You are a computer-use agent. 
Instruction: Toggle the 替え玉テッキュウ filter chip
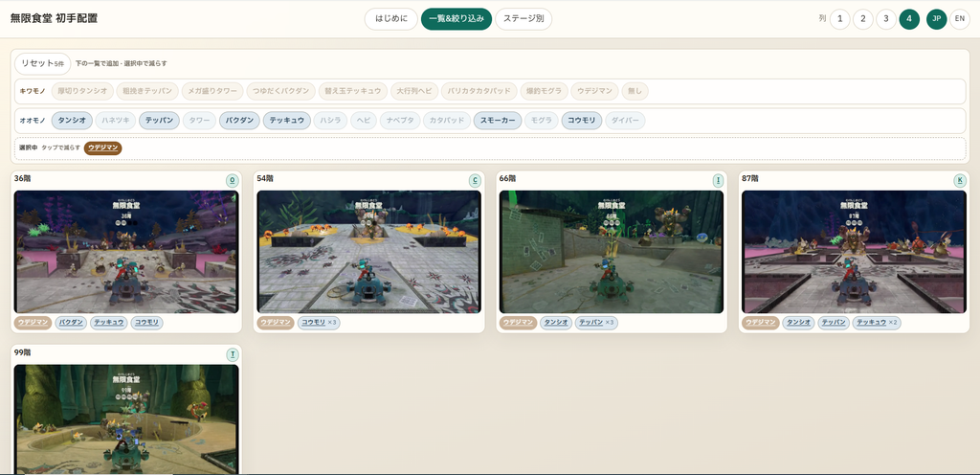[x=353, y=91]
